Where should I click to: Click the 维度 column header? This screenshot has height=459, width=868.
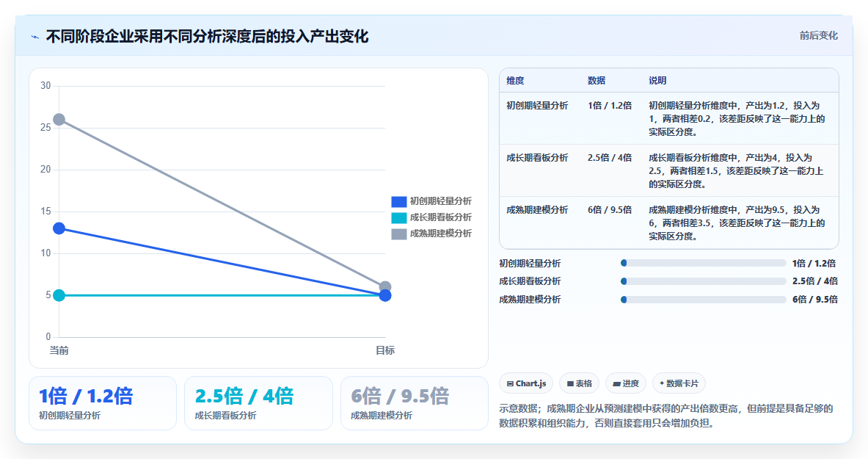[x=515, y=80]
